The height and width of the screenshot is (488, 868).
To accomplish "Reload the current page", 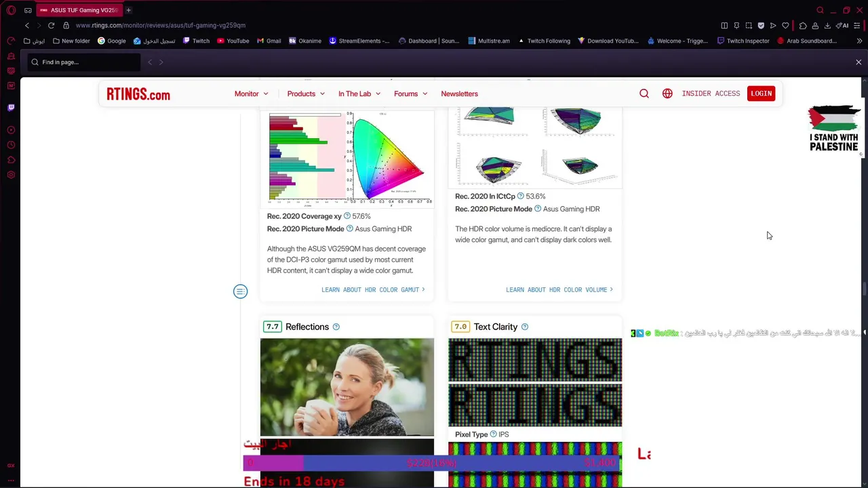I will point(51,26).
